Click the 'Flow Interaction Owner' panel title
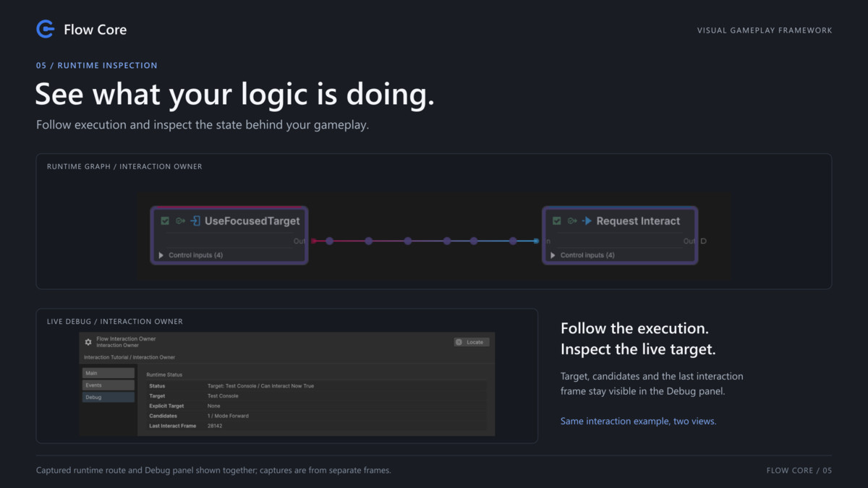 click(126, 338)
